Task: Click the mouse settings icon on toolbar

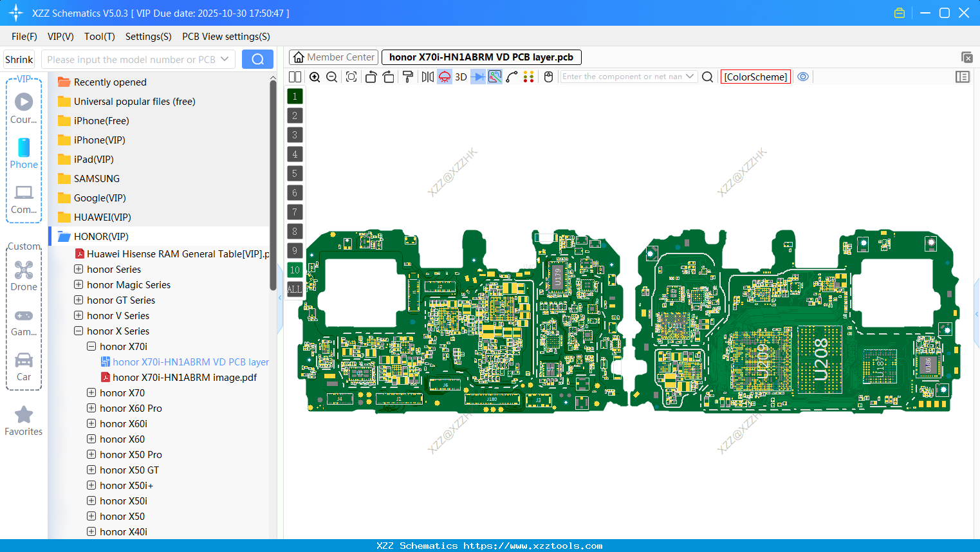Action: coord(548,77)
